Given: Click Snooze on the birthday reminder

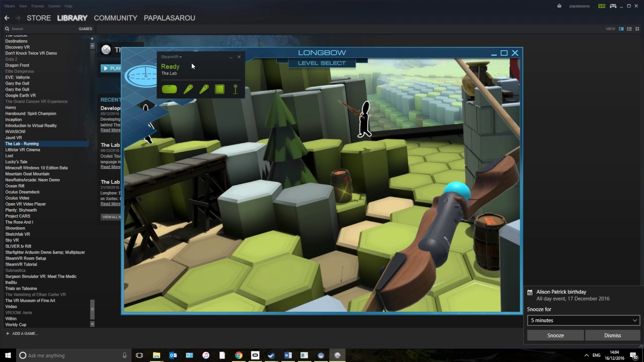Looking at the screenshot, I should (x=555, y=335).
